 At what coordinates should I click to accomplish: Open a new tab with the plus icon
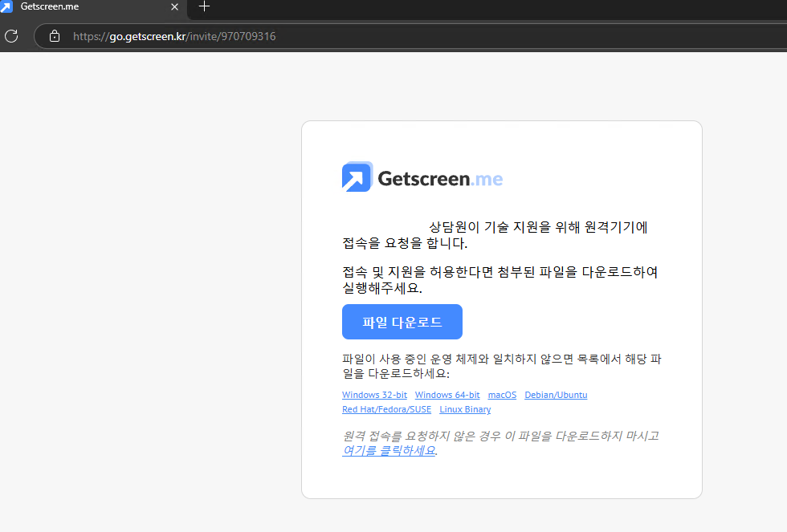[x=204, y=6]
